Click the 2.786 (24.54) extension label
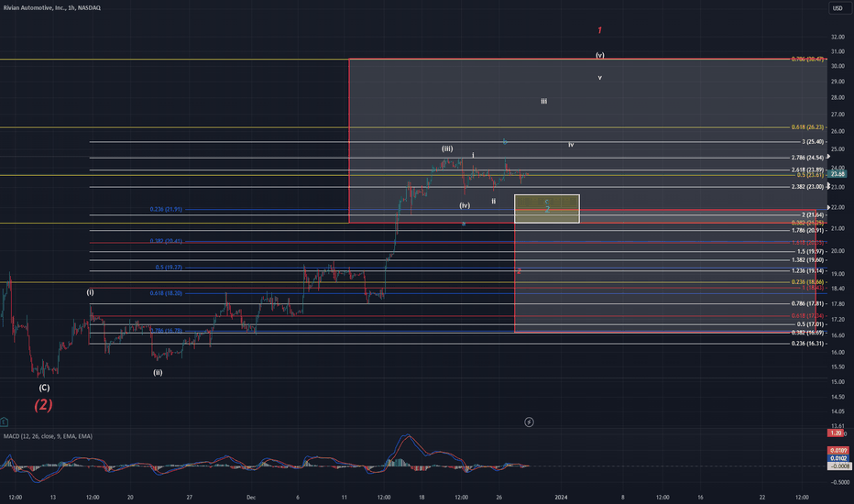This screenshot has width=854, height=504. click(807, 158)
